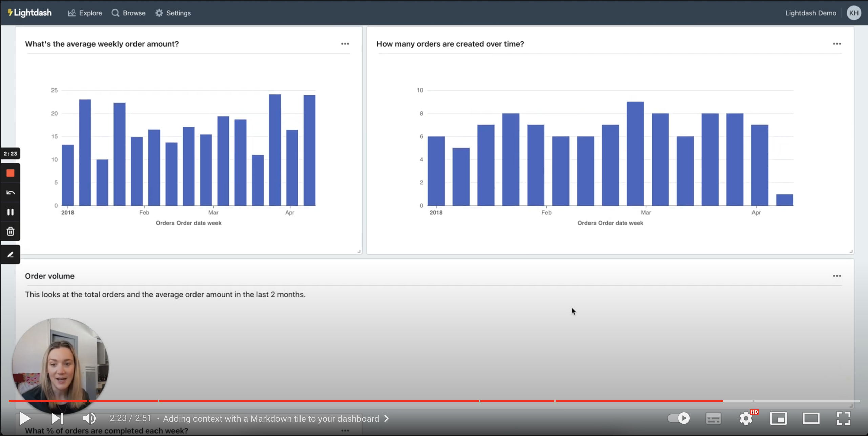Mute the video volume
The height and width of the screenshot is (436, 868).
point(89,418)
